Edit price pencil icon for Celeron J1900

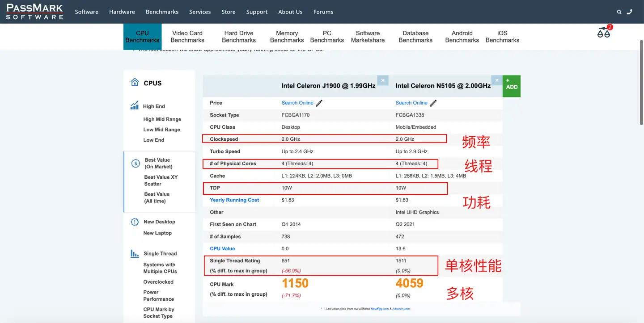pyautogui.click(x=319, y=103)
